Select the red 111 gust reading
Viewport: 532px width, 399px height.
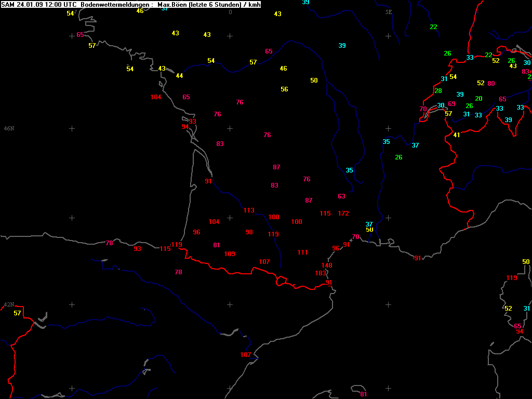click(303, 252)
